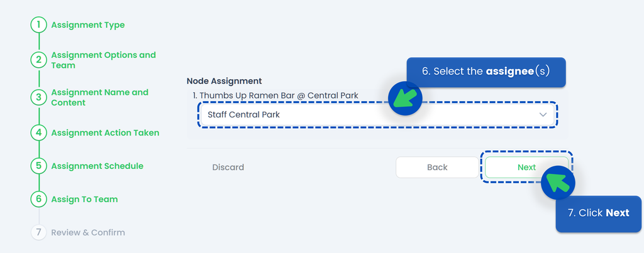Open the Staff Central Park assignee combo box
This screenshot has height=253, width=644.
(x=376, y=115)
